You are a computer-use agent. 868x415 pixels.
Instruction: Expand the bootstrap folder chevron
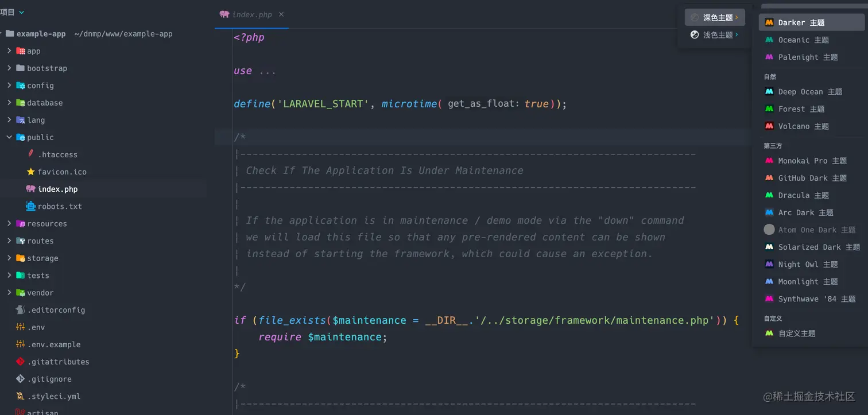pos(9,68)
